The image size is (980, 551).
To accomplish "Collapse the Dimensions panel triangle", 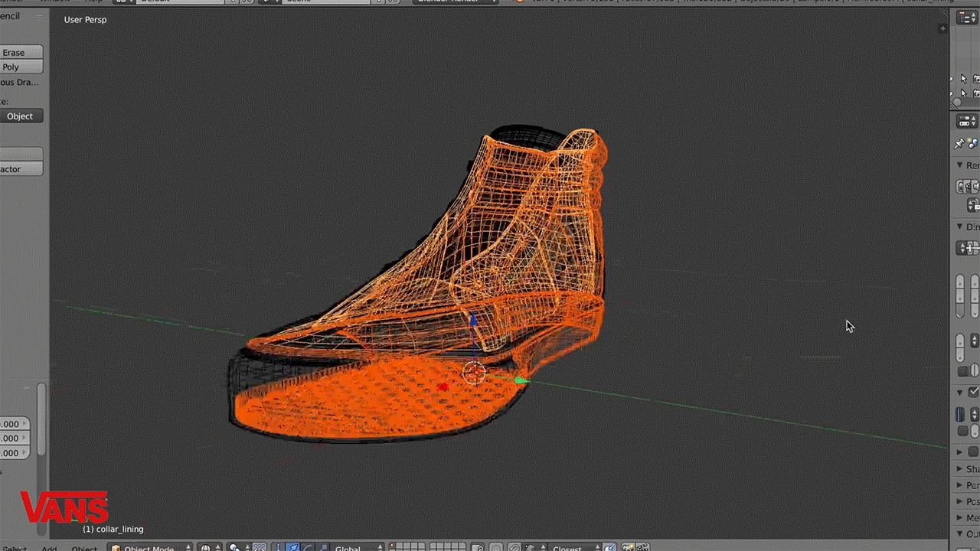I will 959,227.
